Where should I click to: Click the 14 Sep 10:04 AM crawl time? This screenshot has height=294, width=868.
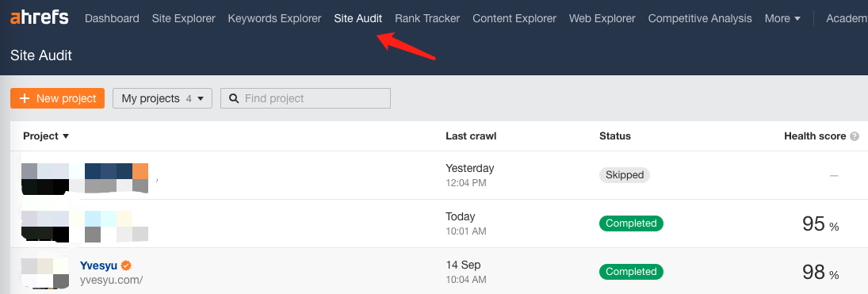[x=466, y=272]
